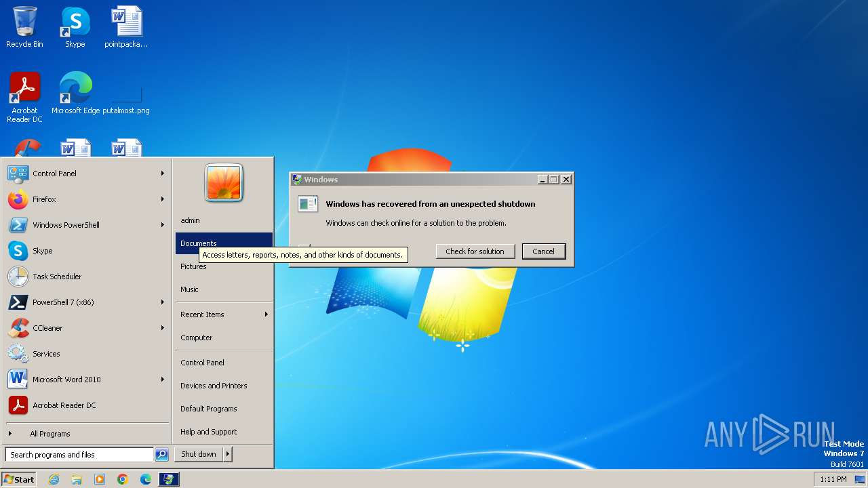The width and height of the screenshot is (868, 488).
Task: Click the Windows dialog title bar
Action: pyautogui.click(x=415, y=180)
